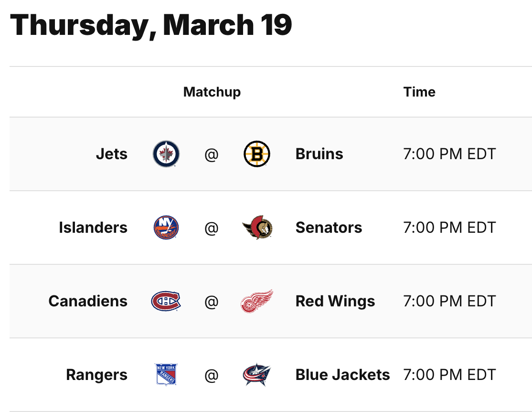The image size is (532, 412).
Task: Open the Islanders team page
Action: pos(93,228)
